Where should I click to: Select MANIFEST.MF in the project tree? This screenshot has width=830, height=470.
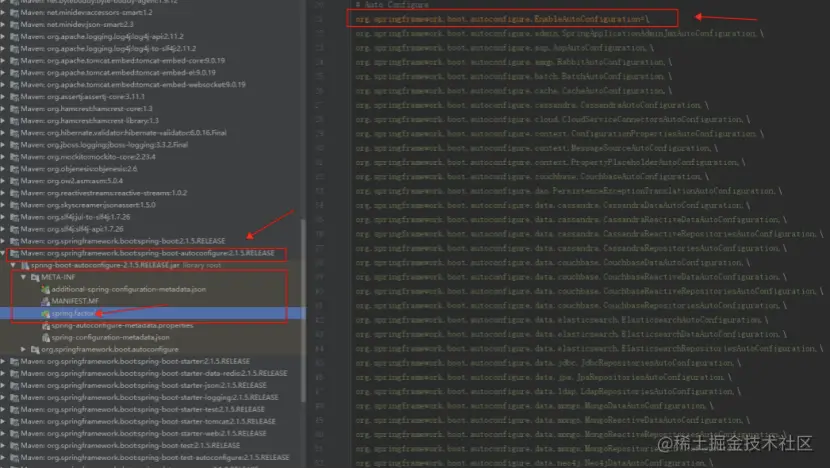point(75,301)
